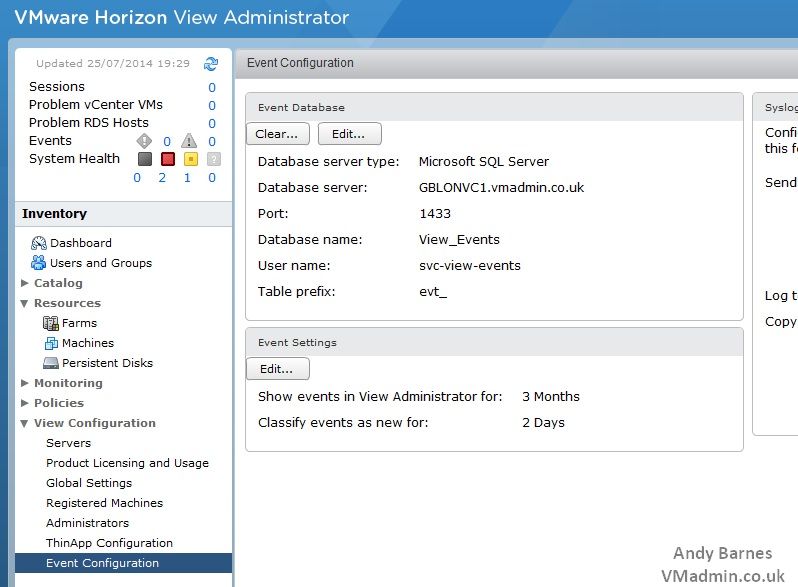Open ThinApp Configuration

pos(109,543)
